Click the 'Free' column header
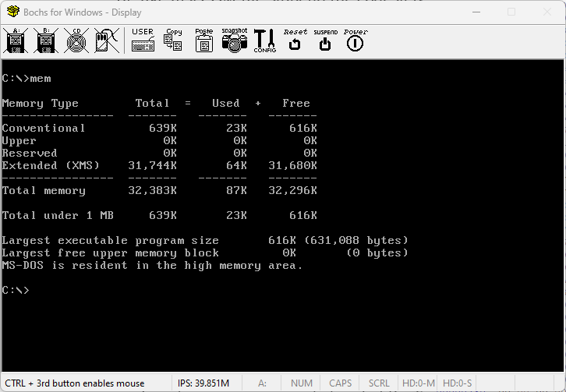Image resolution: width=566 pixels, height=392 pixels. pyautogui.click(x=296, y=103)
